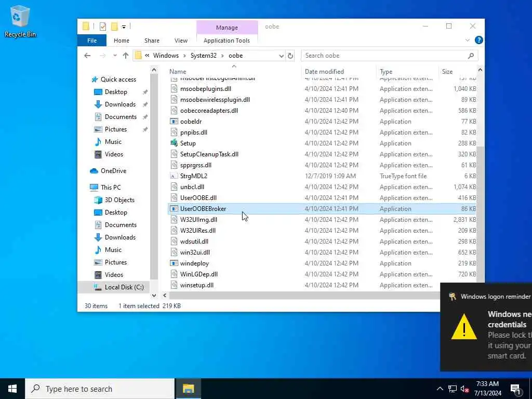Screen dimensions: 532x399
Task: Click the oobe breadcrumb in address bar
Action: 235,56
